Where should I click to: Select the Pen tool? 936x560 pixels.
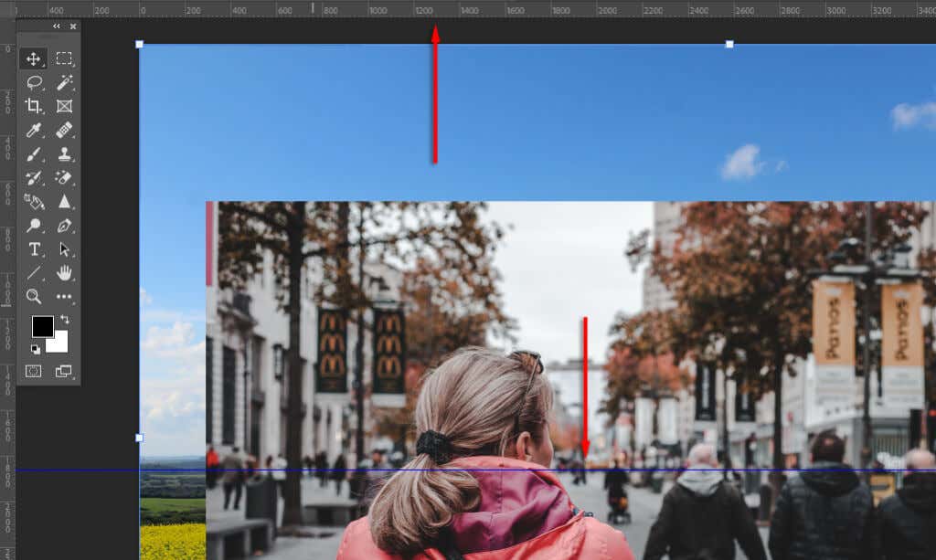[64, 226]
